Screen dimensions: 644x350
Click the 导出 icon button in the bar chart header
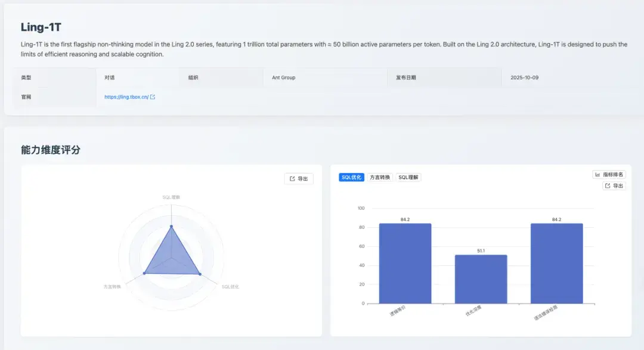pos(613,185)
